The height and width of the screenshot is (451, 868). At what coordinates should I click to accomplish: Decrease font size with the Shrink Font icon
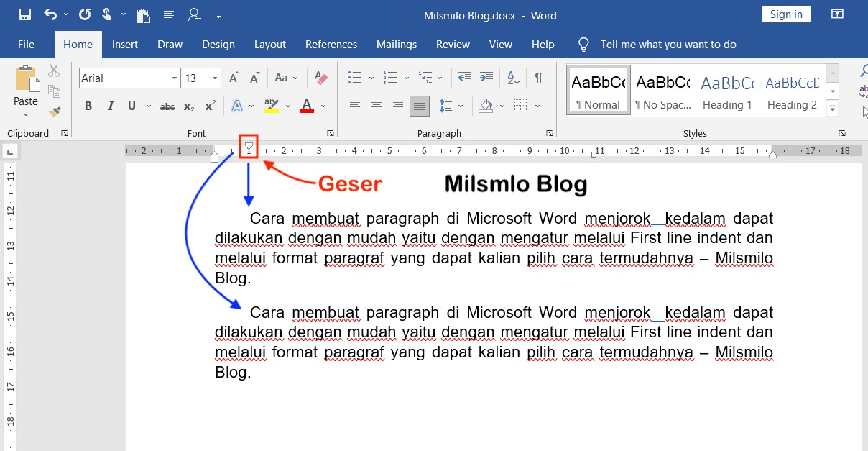coord(254,78)
